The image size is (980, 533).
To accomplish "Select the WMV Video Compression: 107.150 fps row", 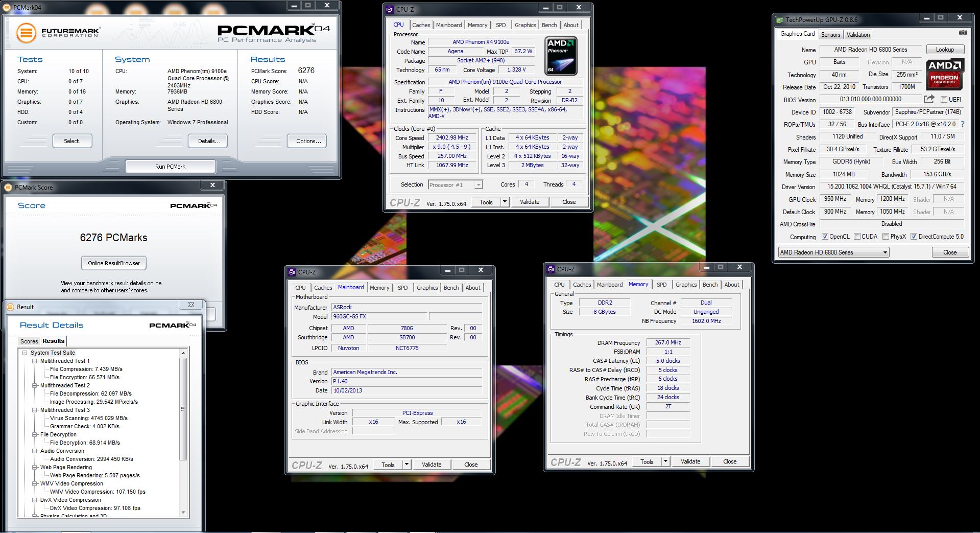I will 98,492.
